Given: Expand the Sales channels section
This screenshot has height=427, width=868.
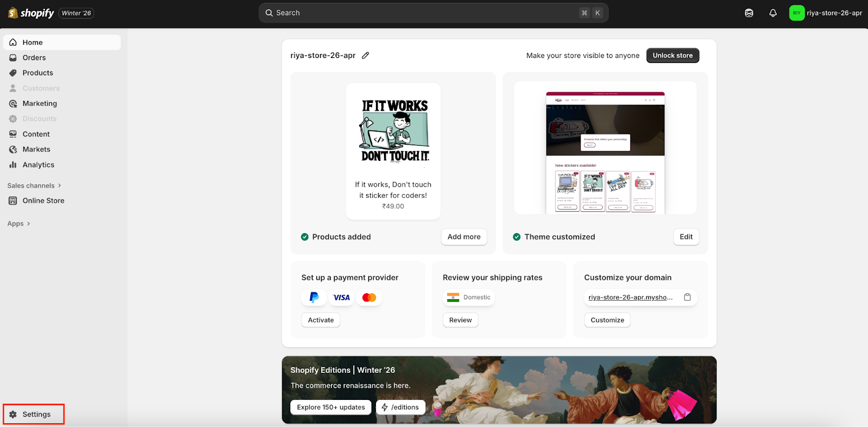Looking at the screenshot, I should [34, 185].
